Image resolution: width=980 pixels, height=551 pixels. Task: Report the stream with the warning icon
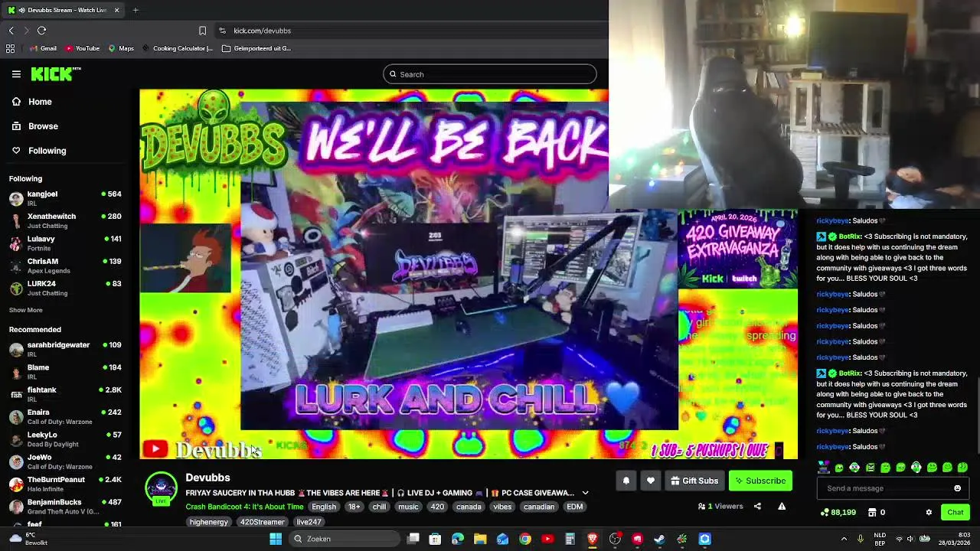(x=782, y=506)
